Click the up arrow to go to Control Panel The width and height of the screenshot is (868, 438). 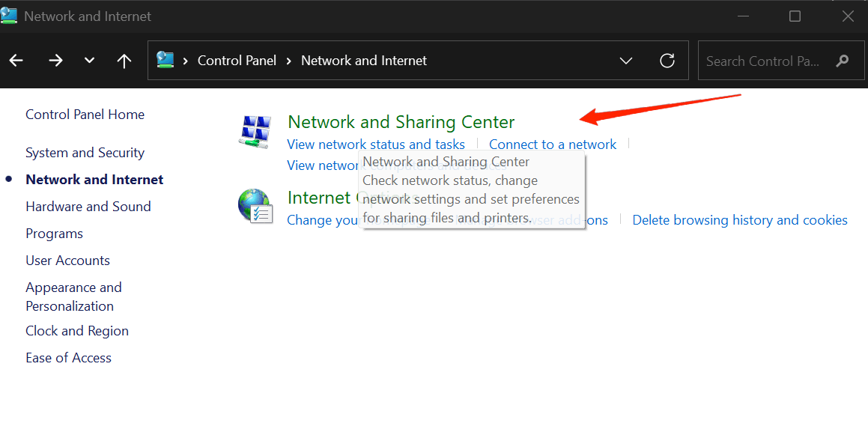click(124, 60)
